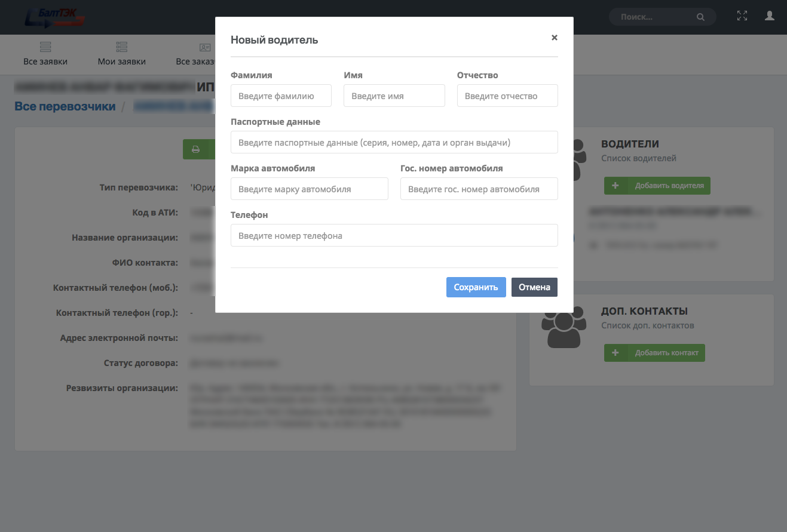Image resolution: width=787 pixels, height=532 pixels.
Task: Click the green print button icon
Action: point(195,149)
